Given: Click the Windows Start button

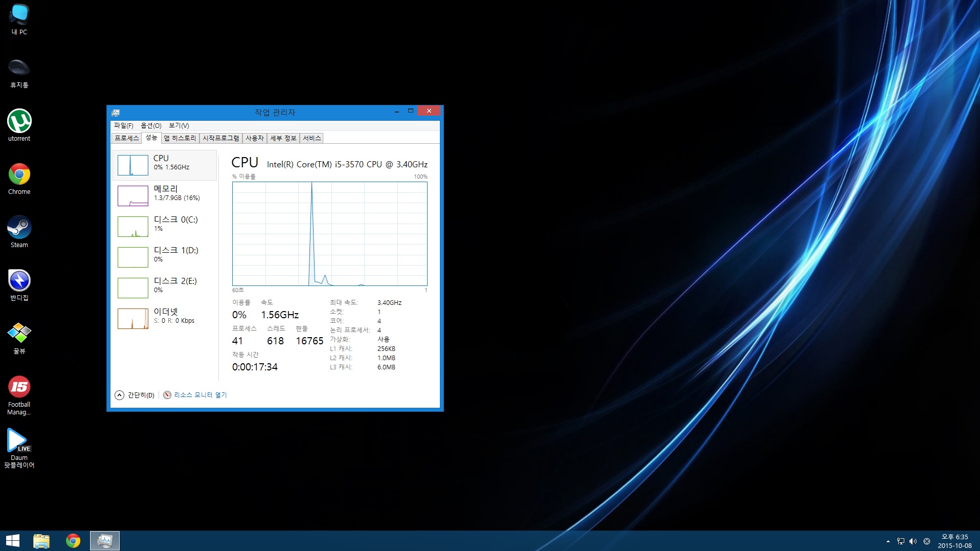Looking at the screenshot, I should tap(13, 541).
